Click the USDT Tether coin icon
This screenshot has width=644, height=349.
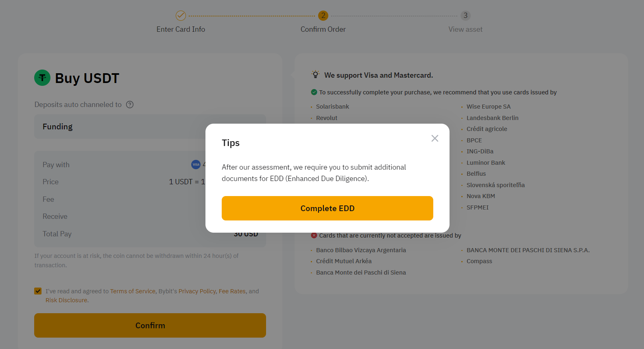click(x=42, y=78)
